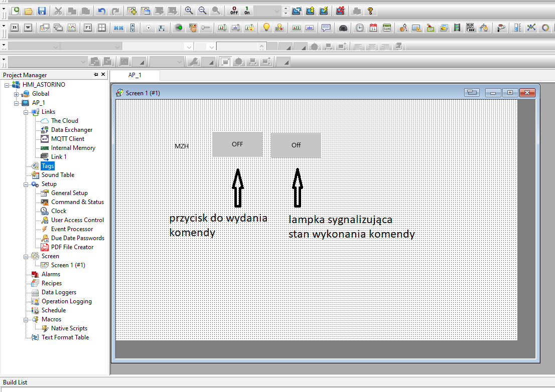The width and height of the screenshot is (555, 392).
Task: Open MQTT Client link item
Action: (x=68, y=139)
